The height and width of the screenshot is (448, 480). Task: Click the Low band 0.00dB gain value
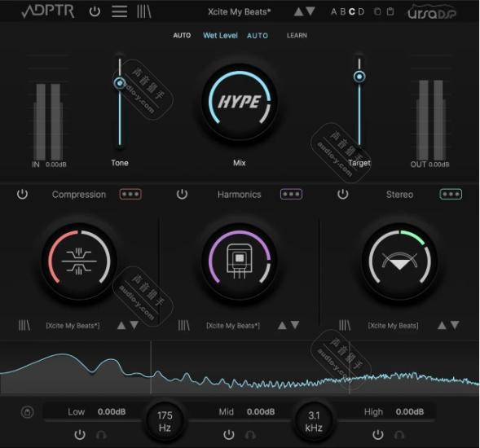click(x=112, y=412)
